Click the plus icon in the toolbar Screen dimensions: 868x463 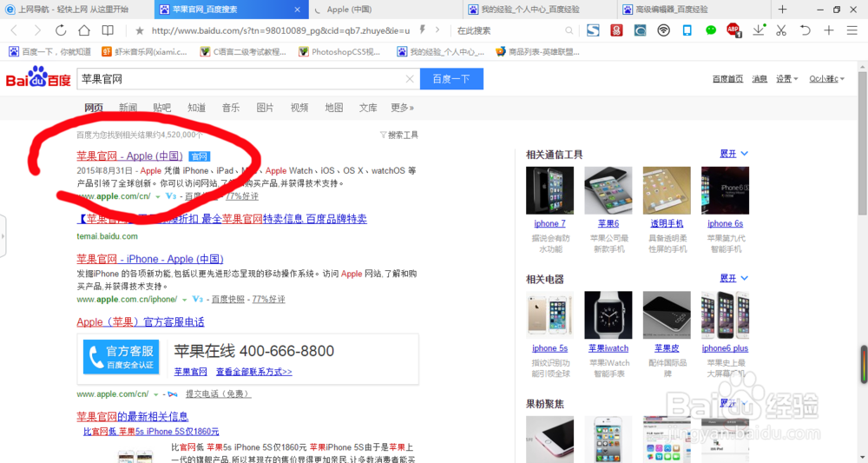point(829,30)
